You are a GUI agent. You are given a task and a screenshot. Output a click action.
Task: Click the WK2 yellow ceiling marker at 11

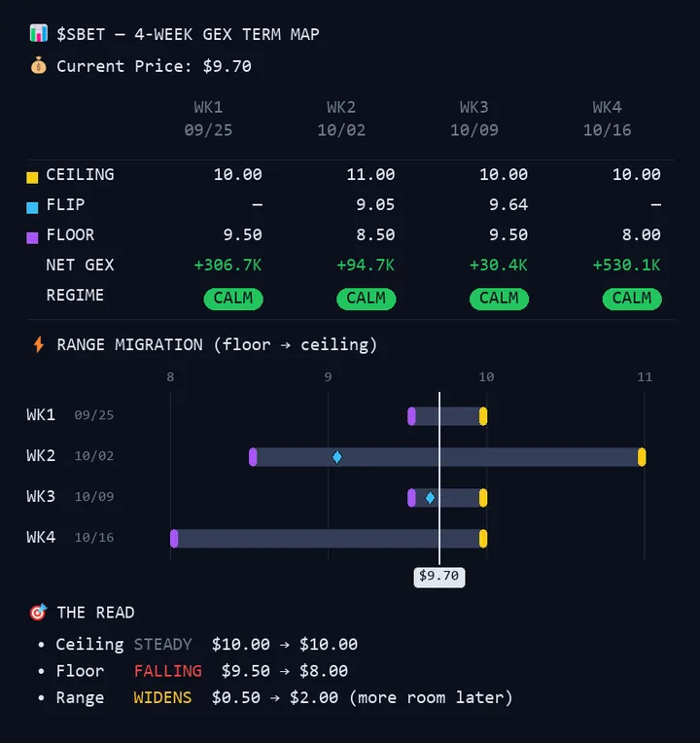pos(642,457)
